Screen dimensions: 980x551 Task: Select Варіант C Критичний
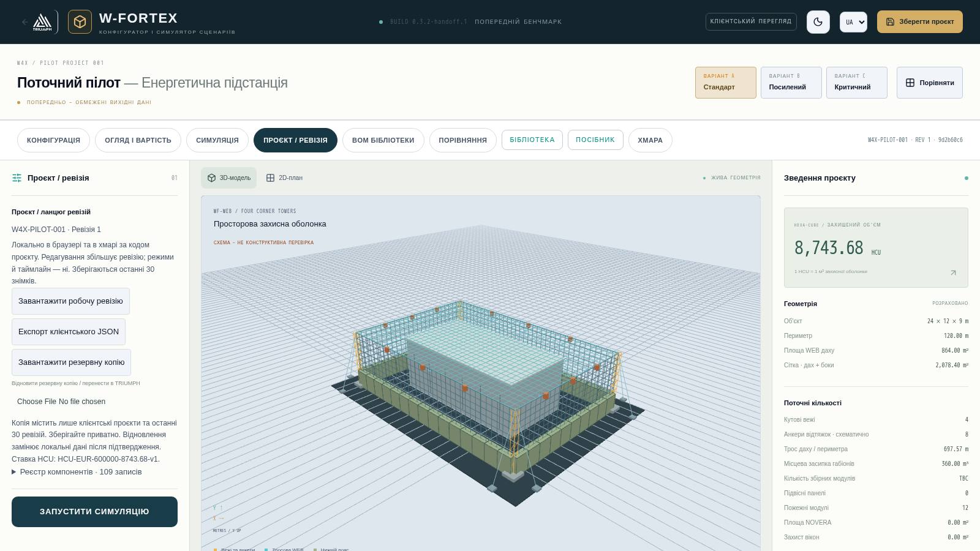[857, 83]
